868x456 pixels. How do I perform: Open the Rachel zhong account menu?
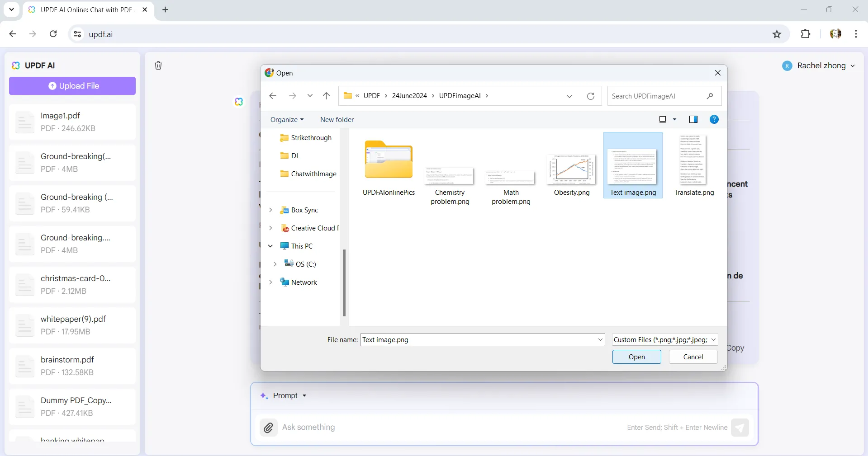point(819,66)
